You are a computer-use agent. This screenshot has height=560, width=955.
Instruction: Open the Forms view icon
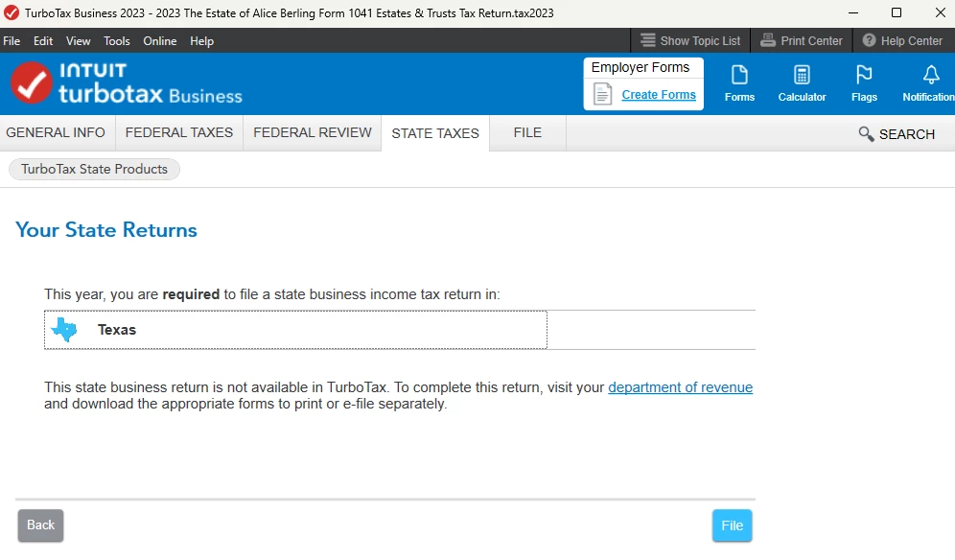[739, 83]
